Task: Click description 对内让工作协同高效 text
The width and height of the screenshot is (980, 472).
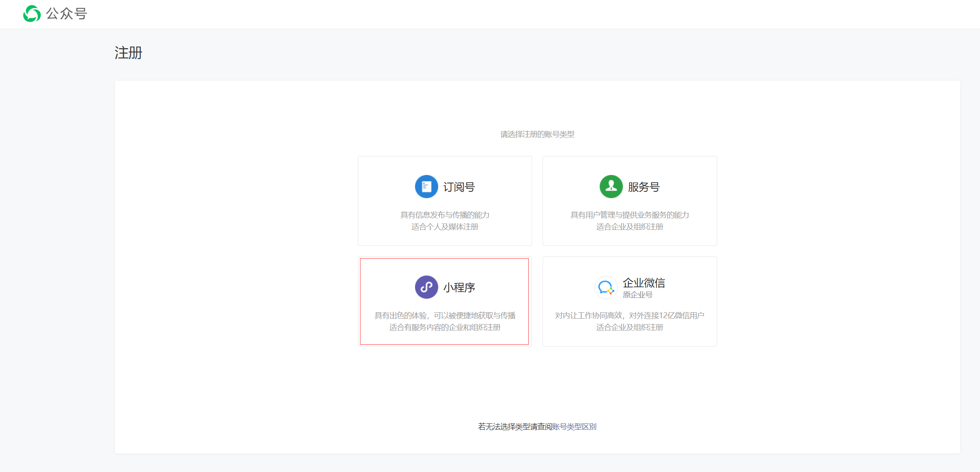Action: pos(588,315)
